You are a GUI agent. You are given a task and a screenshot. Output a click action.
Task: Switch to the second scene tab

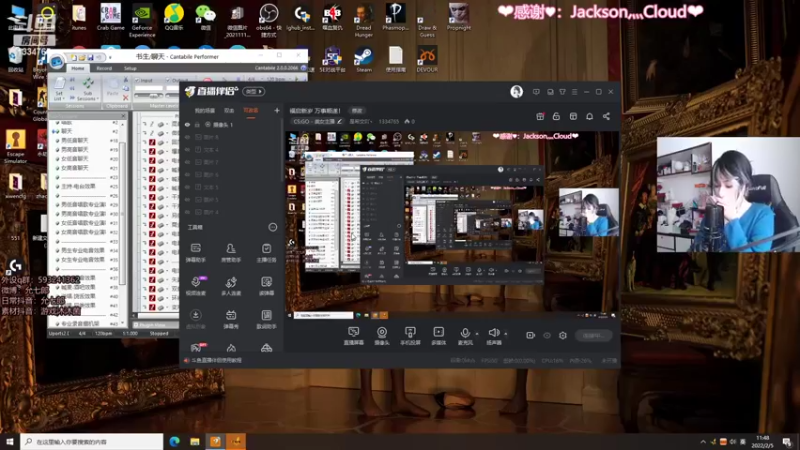click(229, 110)
